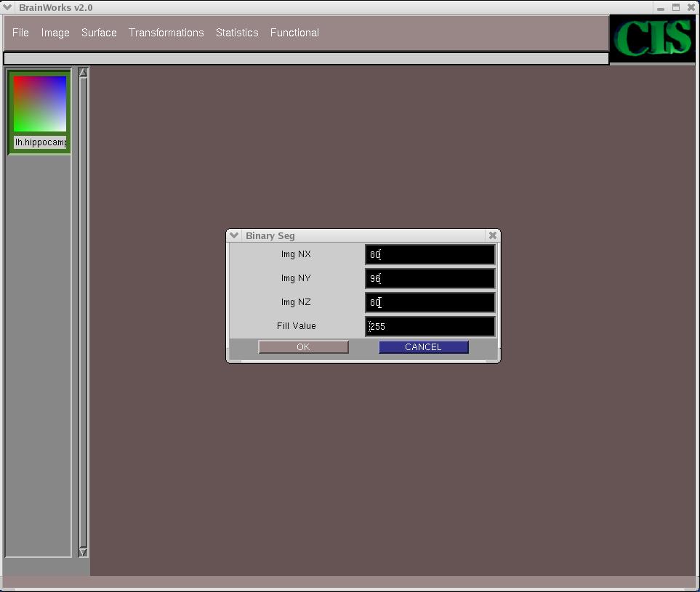Open the Surface menu
This screenshot has height=592, width=700.
(x=99, y=33)
